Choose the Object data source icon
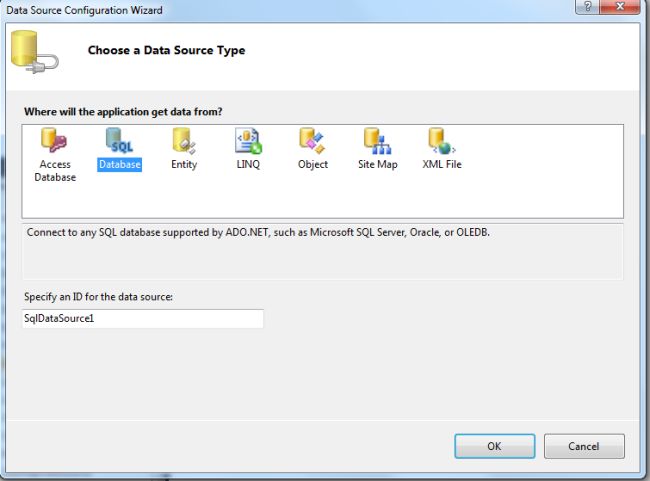 [312, 141]
